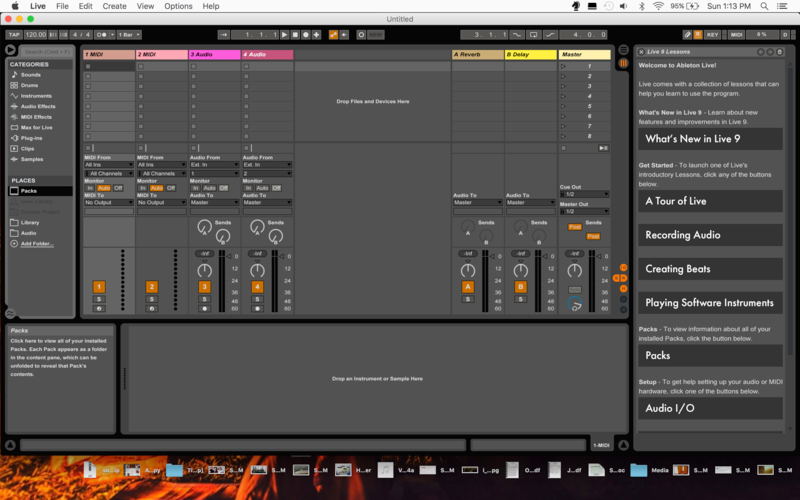Click the Master cue volume blue knob
The width and height of the screenshot is (800, 500).
(574, 304)
